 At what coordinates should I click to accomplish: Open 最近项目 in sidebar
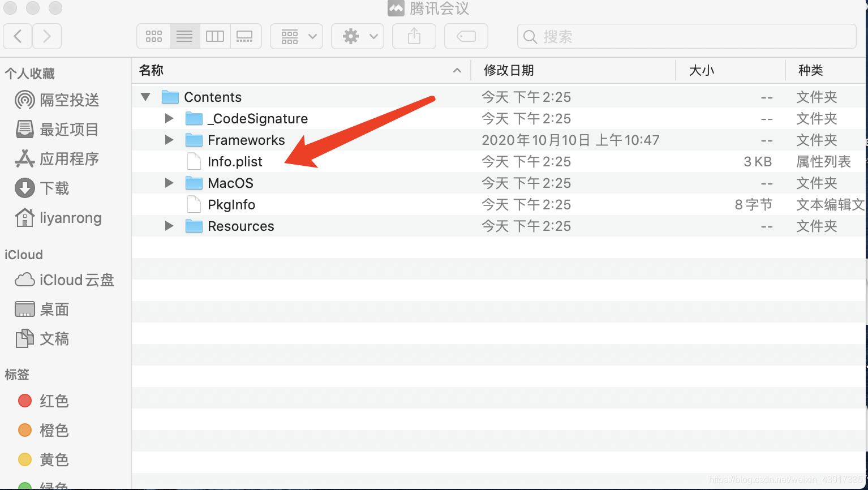pyautogui.click(x=57, y=130)
